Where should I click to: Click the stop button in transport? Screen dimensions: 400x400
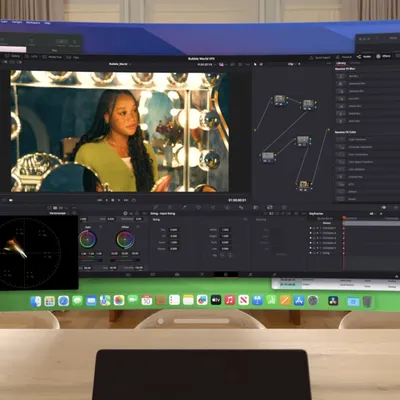tap(113, 200)
